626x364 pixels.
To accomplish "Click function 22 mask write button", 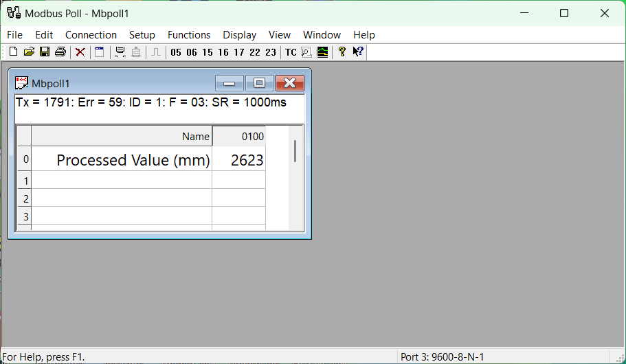I will pyautogui.click(x=255, y=52).
